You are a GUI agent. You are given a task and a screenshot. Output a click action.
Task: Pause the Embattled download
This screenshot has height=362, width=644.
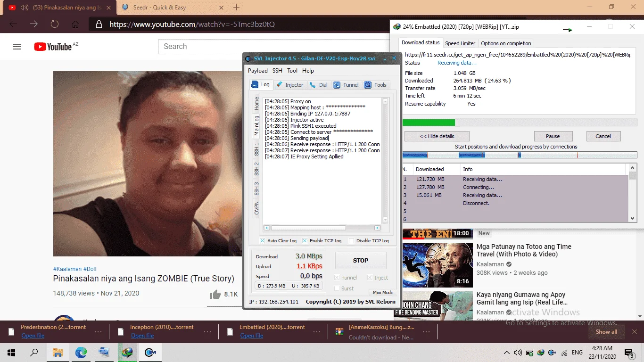click(x=553, y=136)
